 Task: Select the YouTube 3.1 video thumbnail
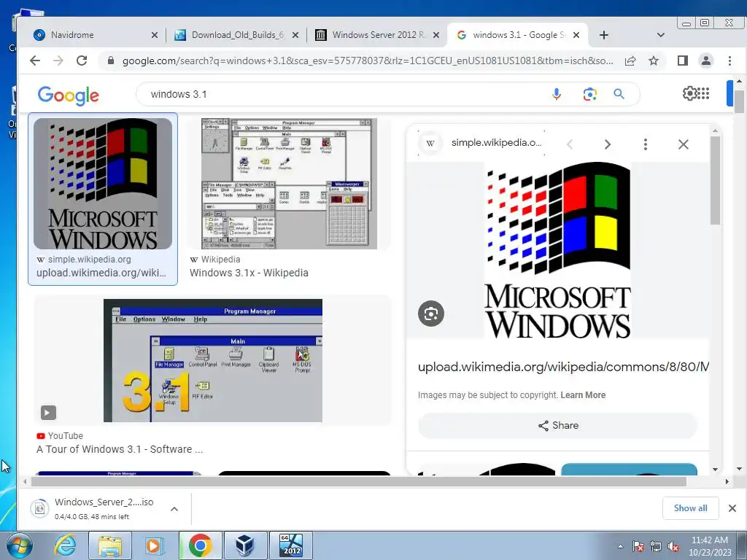212,360
